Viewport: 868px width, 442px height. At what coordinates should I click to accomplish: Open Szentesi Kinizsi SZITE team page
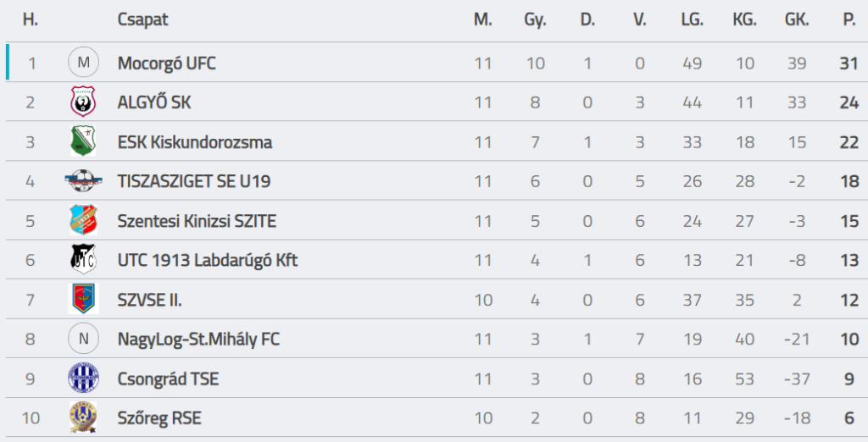[x=197, y=221]
